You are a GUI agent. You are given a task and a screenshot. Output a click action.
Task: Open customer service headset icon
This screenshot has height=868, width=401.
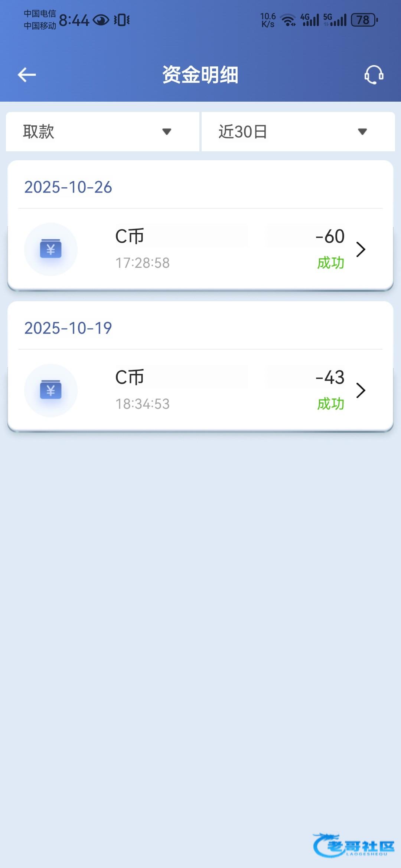(x=374, y=75)
